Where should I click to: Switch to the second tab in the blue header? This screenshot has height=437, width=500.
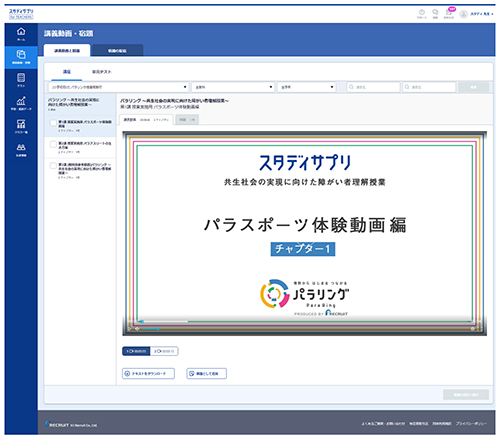point(117,51)
